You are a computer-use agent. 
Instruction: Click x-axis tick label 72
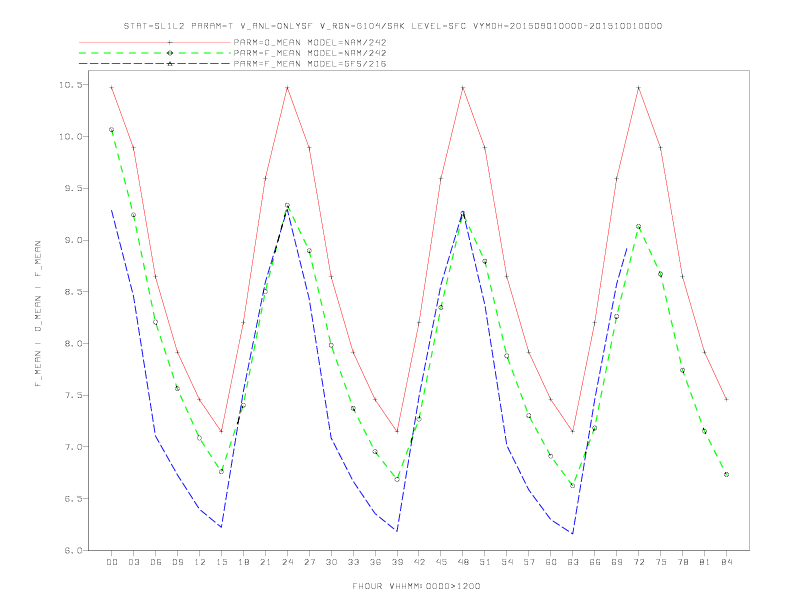pos(639,562)
